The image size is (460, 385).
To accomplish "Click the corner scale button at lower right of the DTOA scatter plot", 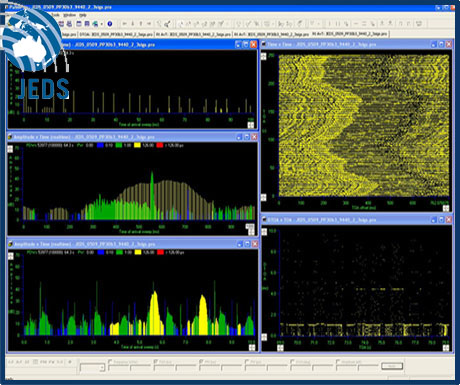I will click(x=446, y=348).
